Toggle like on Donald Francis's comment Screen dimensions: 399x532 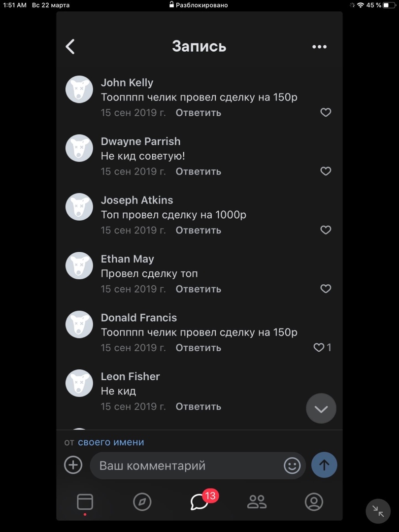[x=319, y=347]
